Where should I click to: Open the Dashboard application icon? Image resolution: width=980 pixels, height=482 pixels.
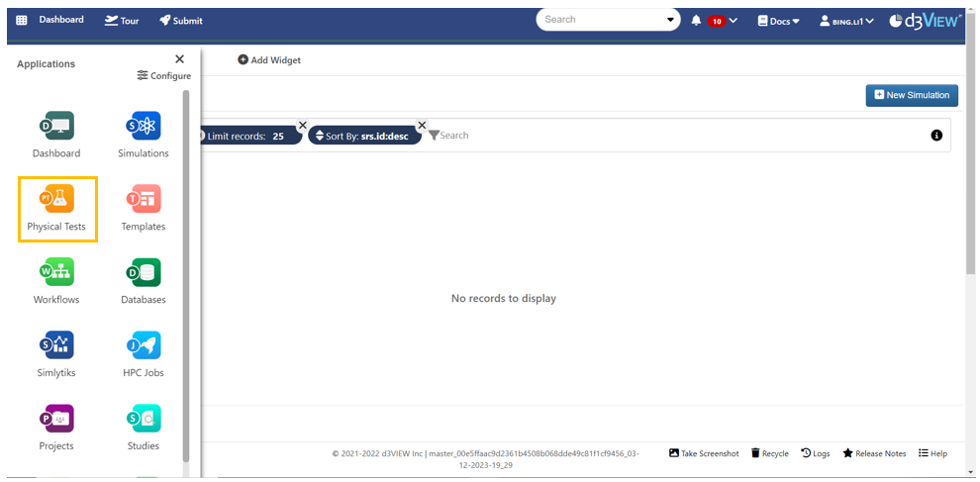(56, 126)
